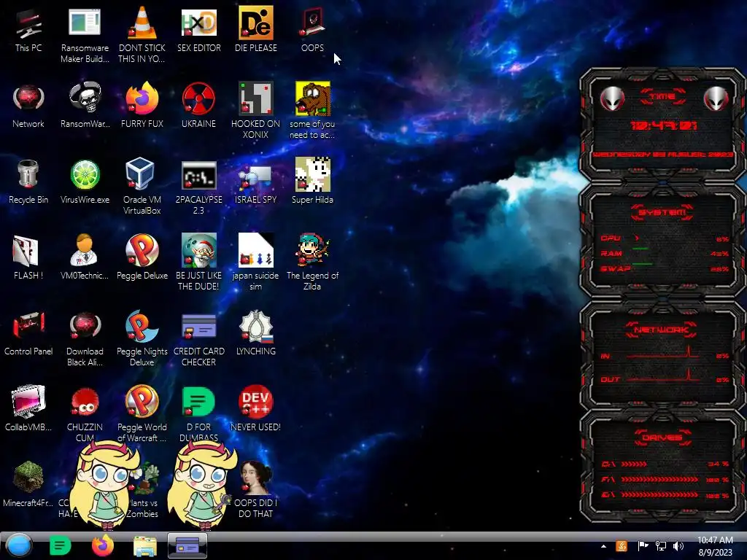Open the taskbar clock showing 10:47 AM
The width and height of the screenshot is (747, 560).
[715, 546]
